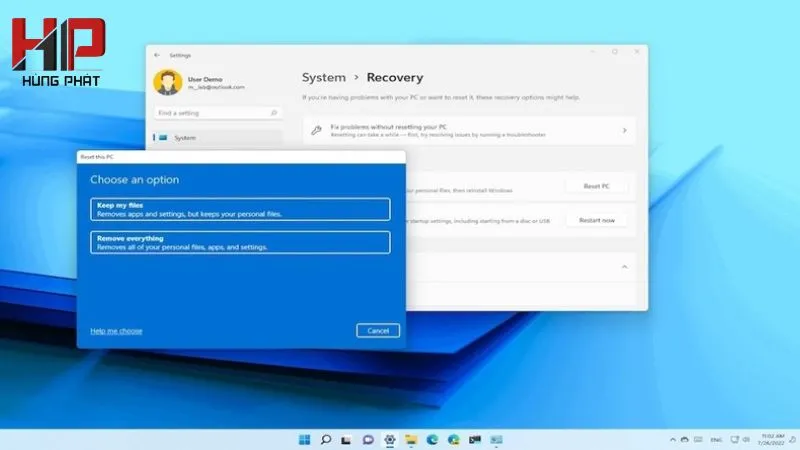
Task: Click the Help me choose link
Action: [116, 331]
